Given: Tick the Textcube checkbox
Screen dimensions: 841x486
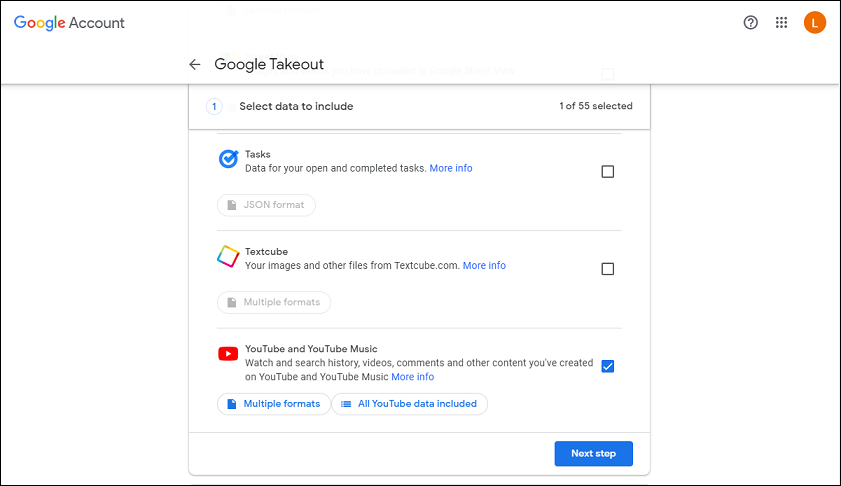Looking at the screenshot, I should tap(607, 269).
